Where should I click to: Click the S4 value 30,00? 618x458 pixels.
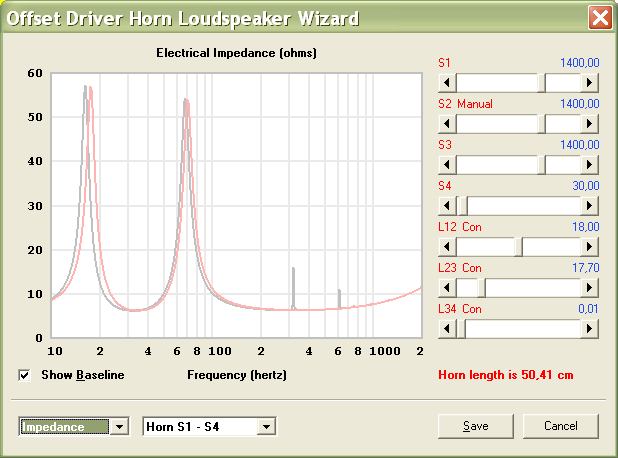[x=586, y=186]
